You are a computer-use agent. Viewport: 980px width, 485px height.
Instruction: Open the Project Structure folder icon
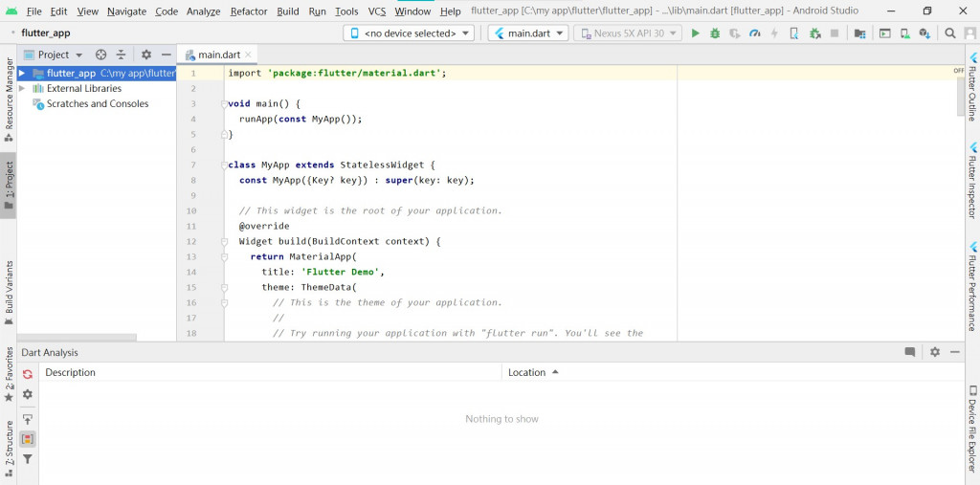click(860, 33)
